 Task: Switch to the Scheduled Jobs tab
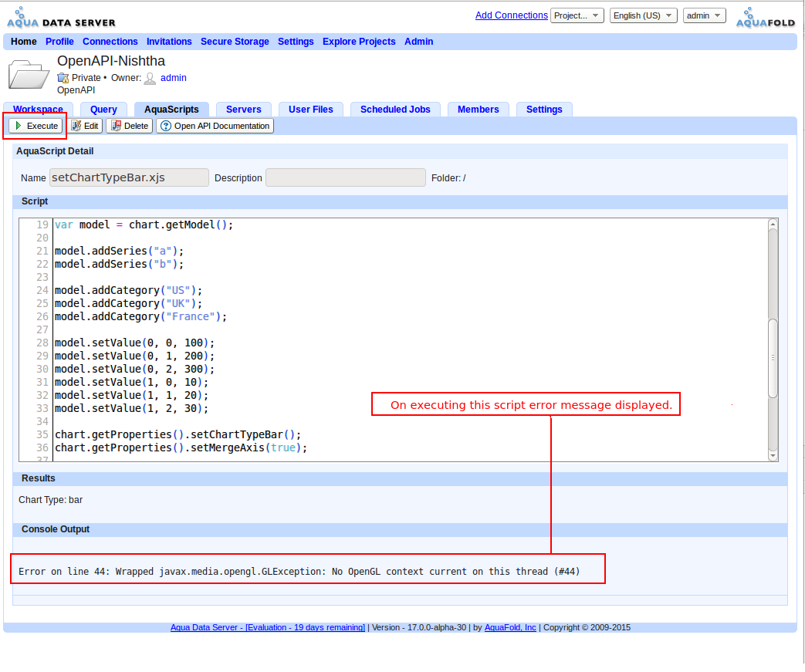click(395, 110)
